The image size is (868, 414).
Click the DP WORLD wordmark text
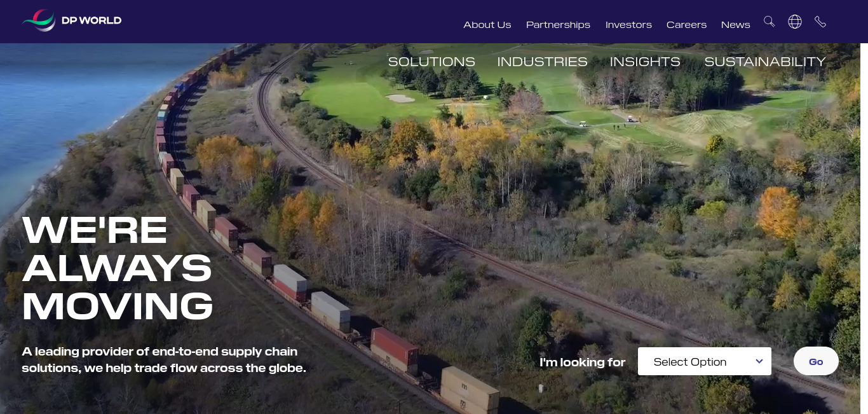[92, 20]
